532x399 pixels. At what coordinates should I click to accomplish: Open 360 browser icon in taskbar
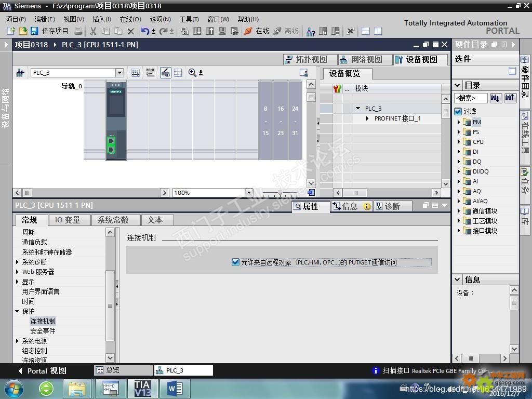coord(46,389)
